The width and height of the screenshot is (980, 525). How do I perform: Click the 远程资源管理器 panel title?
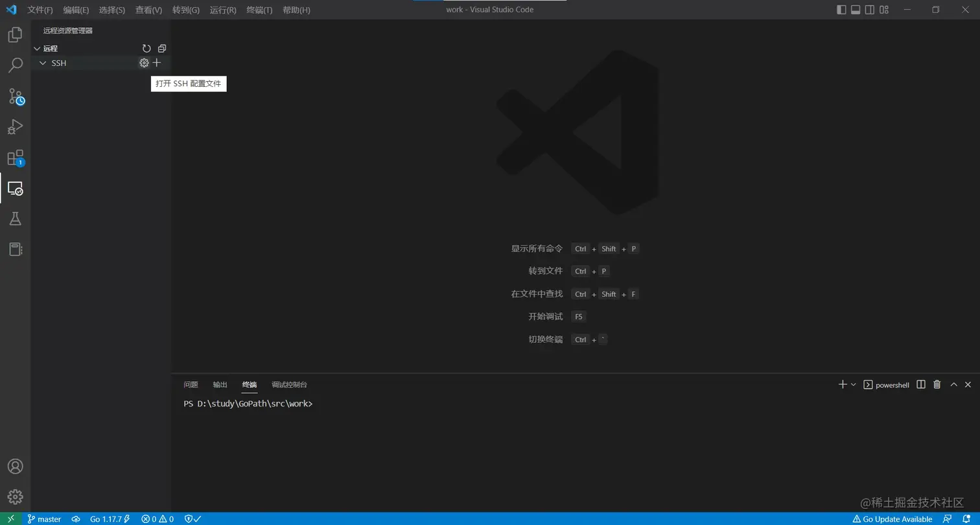tap(68, 30)
